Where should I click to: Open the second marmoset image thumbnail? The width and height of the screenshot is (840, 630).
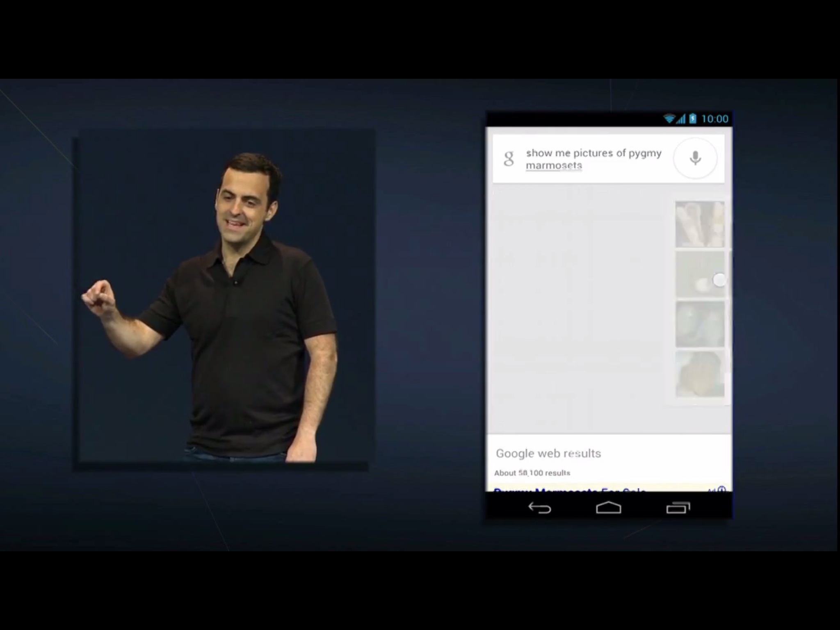[x=697, y=274]
